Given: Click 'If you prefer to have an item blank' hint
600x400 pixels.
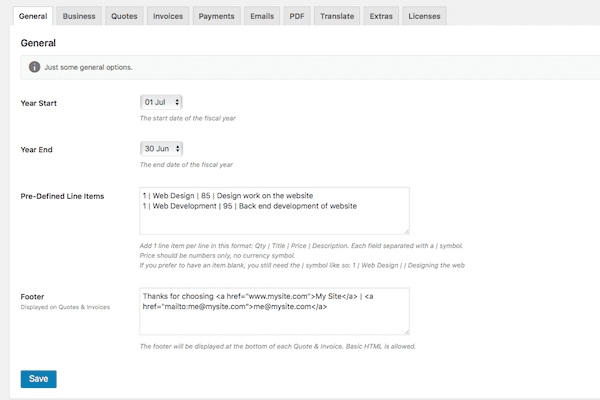Looking at the screenshot, I should [x=302, y=265].
